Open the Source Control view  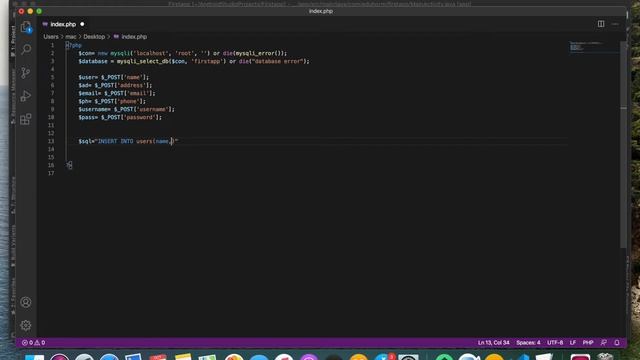(x=26, y=73)
